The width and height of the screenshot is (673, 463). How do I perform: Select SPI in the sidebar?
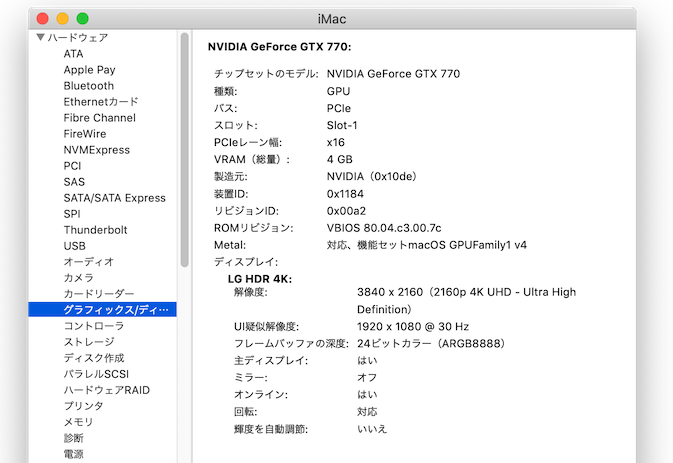pos(72,214)
